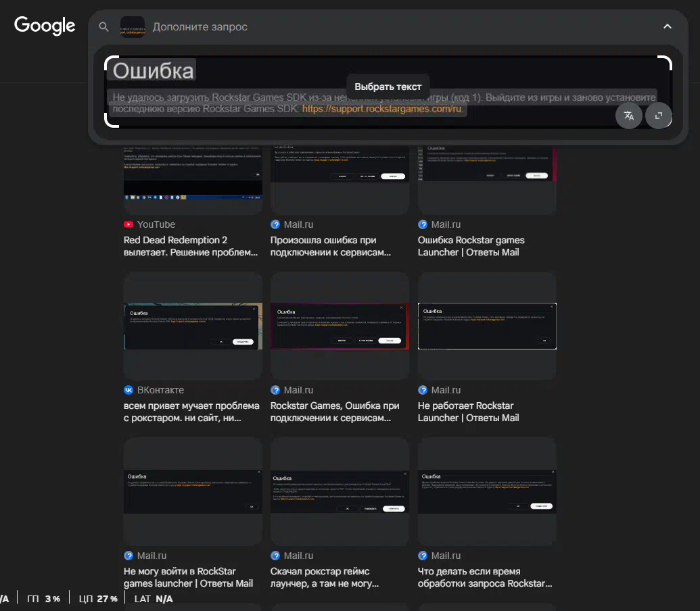
Task: Click the 'Дополните запрос' input field
Action: point(200,27)
